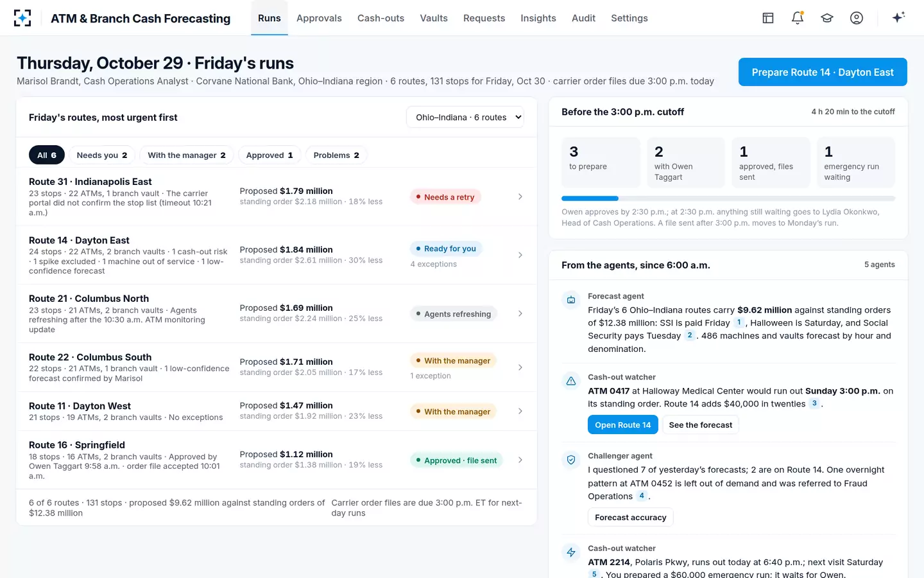Open the sparkle AI assistant icon
The width and height of the screenshot is (924, 578).
898,17
